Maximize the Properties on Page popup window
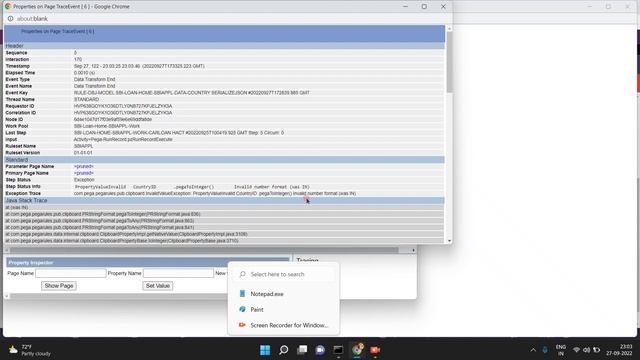 [424, 7]
